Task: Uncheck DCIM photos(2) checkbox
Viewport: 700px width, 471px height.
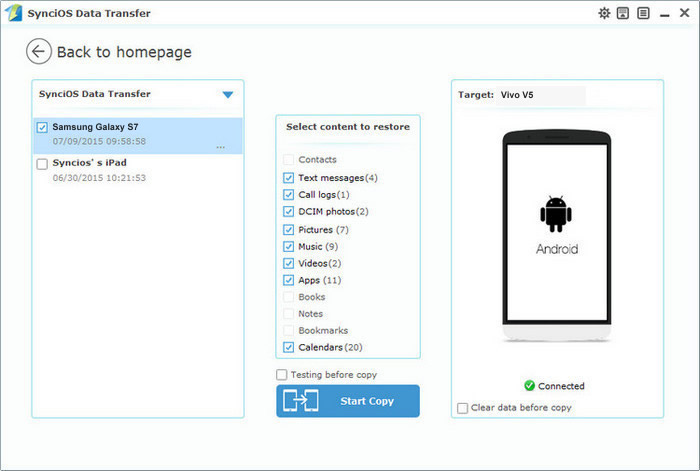Action: point(288,212)
